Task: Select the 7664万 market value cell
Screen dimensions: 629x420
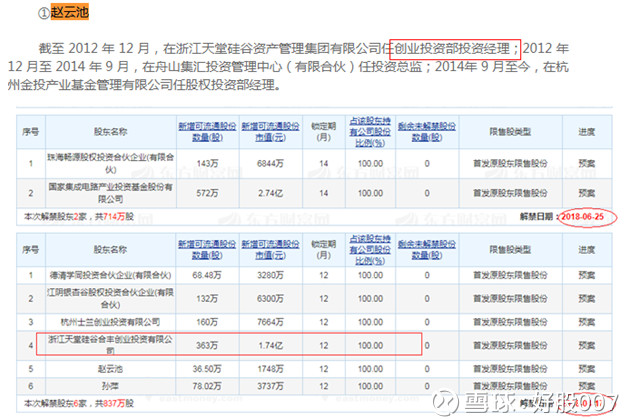Action: click(270, 322)
